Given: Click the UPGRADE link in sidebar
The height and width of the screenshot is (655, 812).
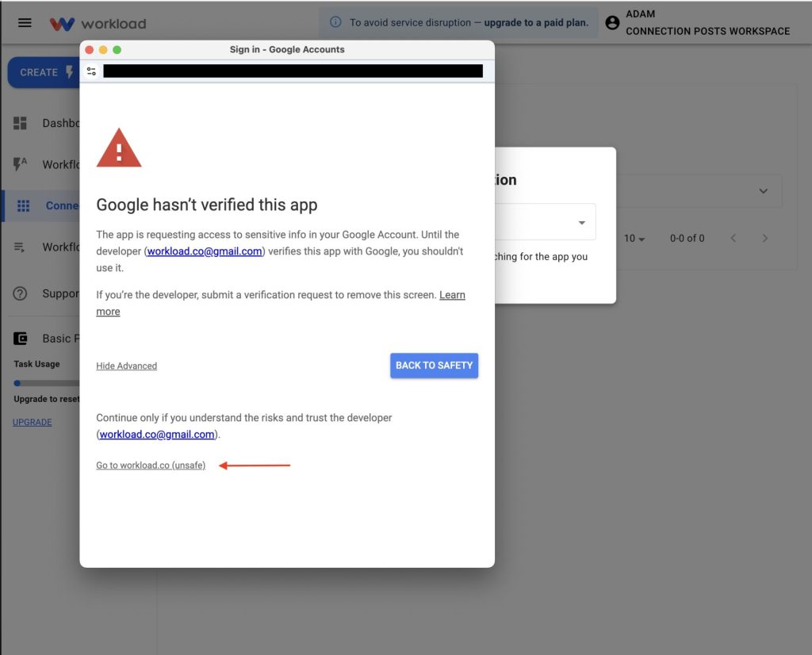Looking at the screenshot, I should pos(32,422).
